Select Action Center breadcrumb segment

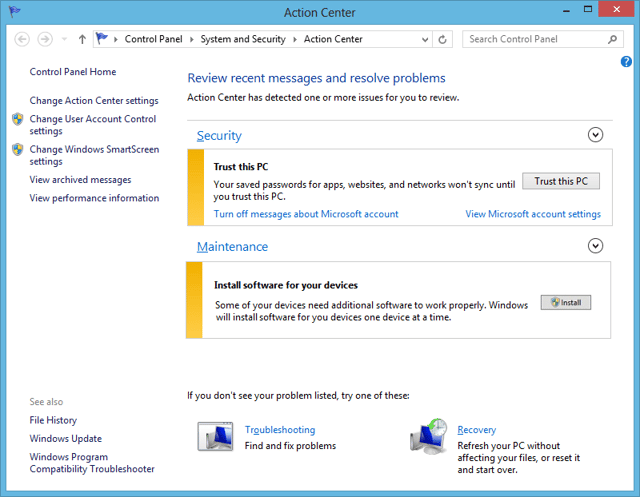point(333,39)
